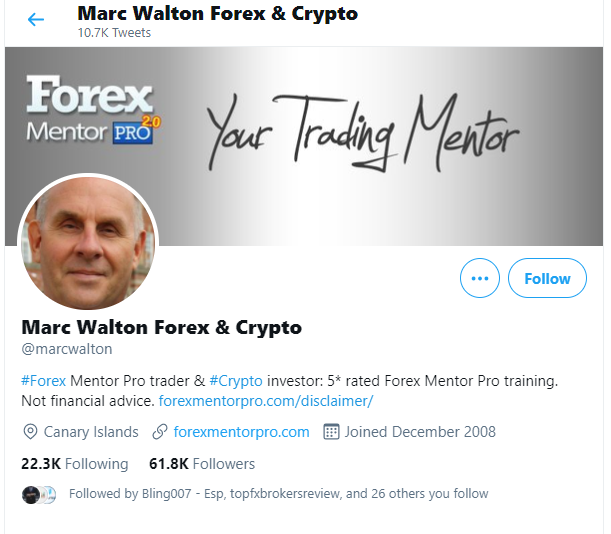Image resolution: width=611 pixels, height=534 pixels.
Task: Click the calendar joined-date icon
Action: click(331, 432)
